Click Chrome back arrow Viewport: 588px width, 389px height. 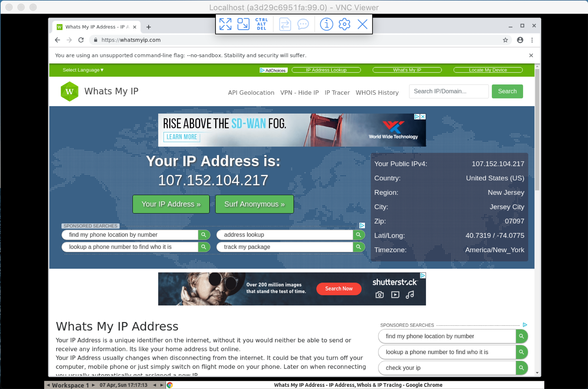coord(57,40)
